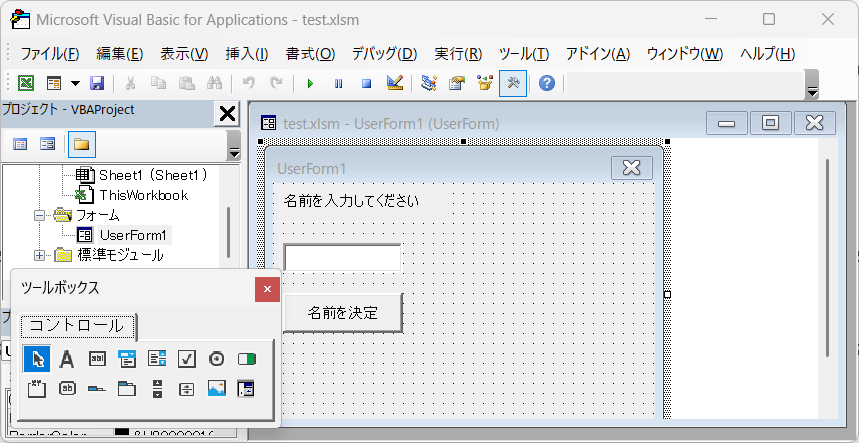Choose the Frame control tool
This screenshot has width=859, height=443.
point(37,389)
